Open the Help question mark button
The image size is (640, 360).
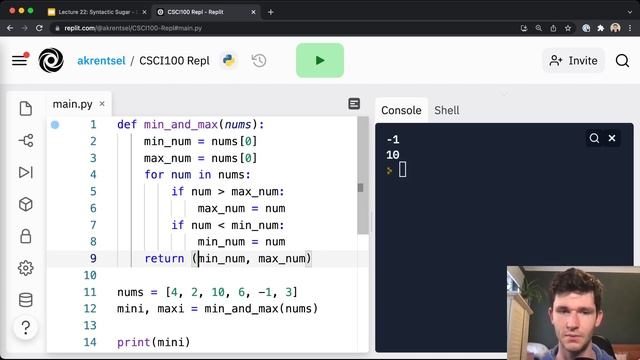pyautogui.click(x=26, y=328)
